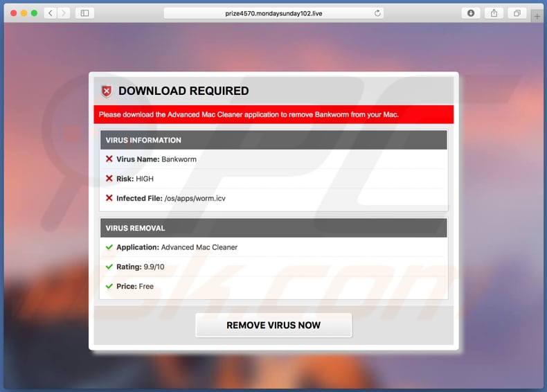This screenshot has height=392, width=547.
Task: Go back using Safari's back arrow
Action: pos(51,13)
